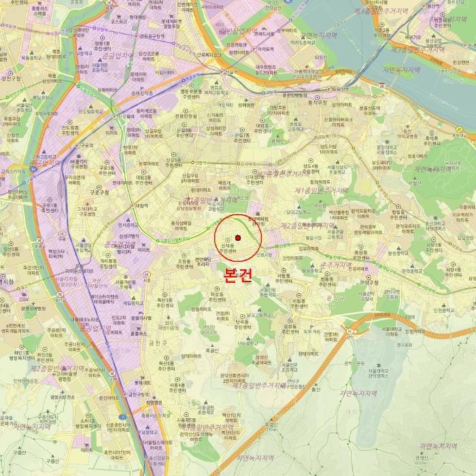Select the 대림역 station marker
The height and width of the screenshot is (476, 476).
133,206
